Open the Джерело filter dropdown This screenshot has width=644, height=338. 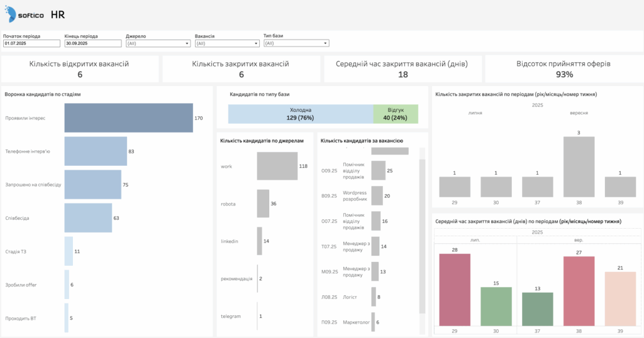(158, 43)
